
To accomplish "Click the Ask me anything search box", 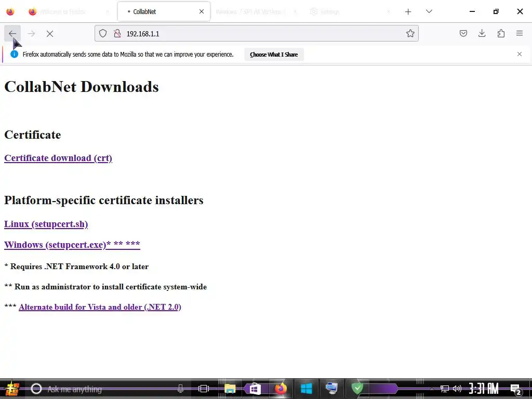I will 105,389.
